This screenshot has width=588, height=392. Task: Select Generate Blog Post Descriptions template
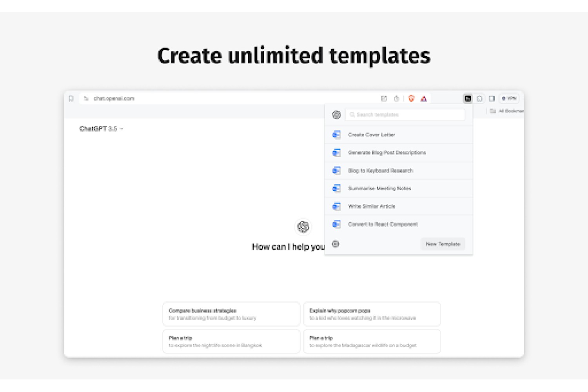(x=399, y=152)
